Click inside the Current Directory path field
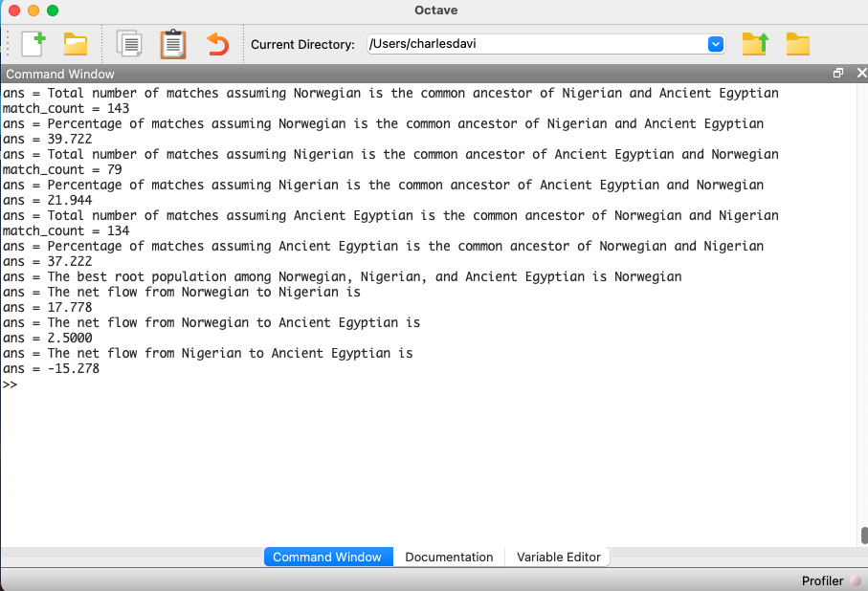The image size is (868, 591). click(x=536, y=44)
